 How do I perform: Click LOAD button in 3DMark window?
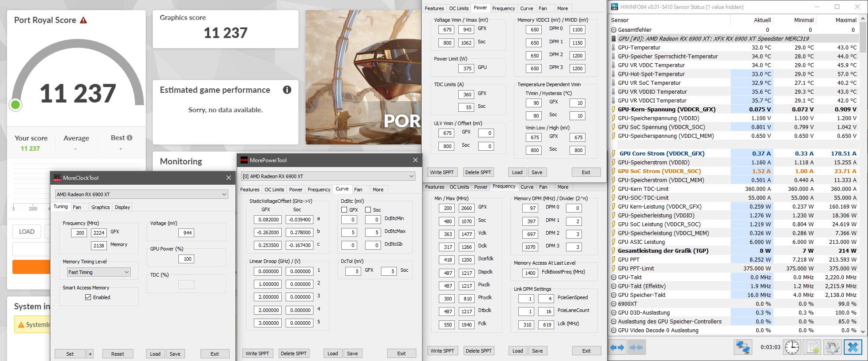pos(26,232)
